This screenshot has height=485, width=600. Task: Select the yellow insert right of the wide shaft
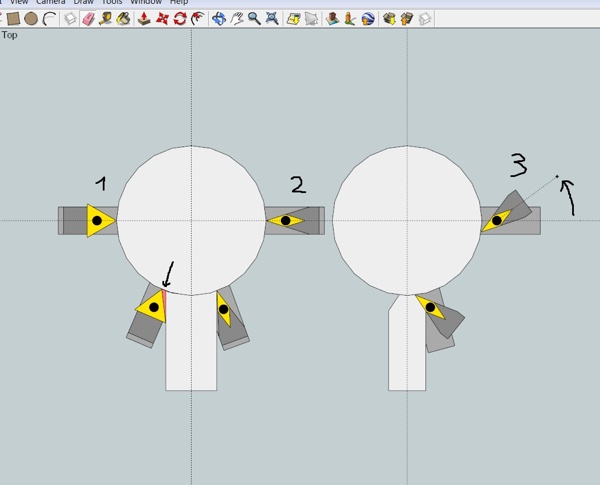click(x=224, y=309)
